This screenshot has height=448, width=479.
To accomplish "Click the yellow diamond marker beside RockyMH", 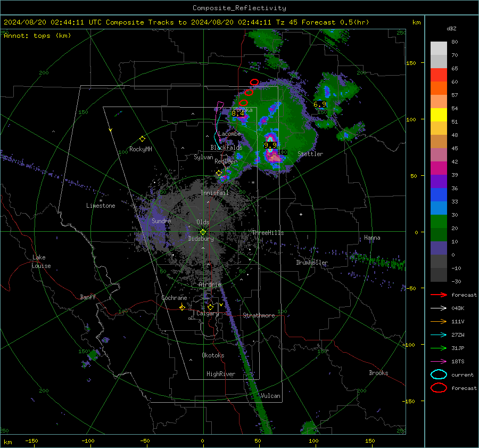I will tap(142, 139).
